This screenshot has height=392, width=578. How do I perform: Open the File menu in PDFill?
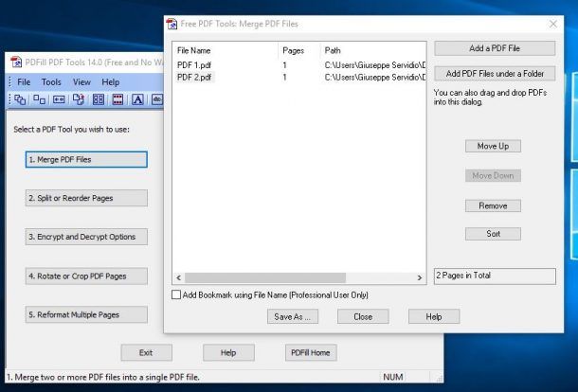tap(24, 81)
